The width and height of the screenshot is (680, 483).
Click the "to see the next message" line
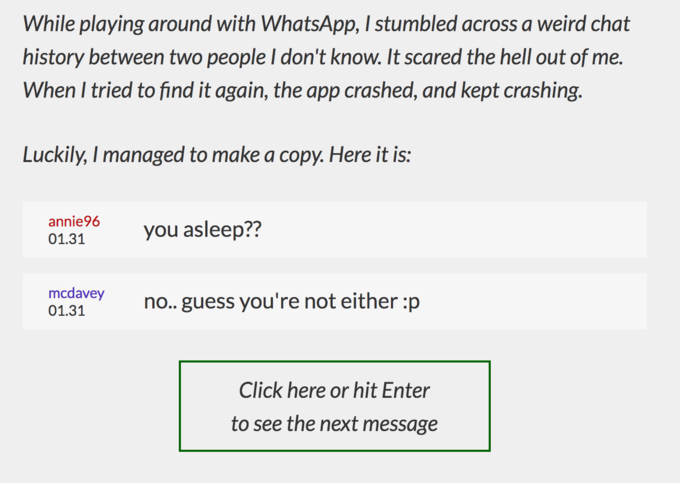tap(334, 424)
